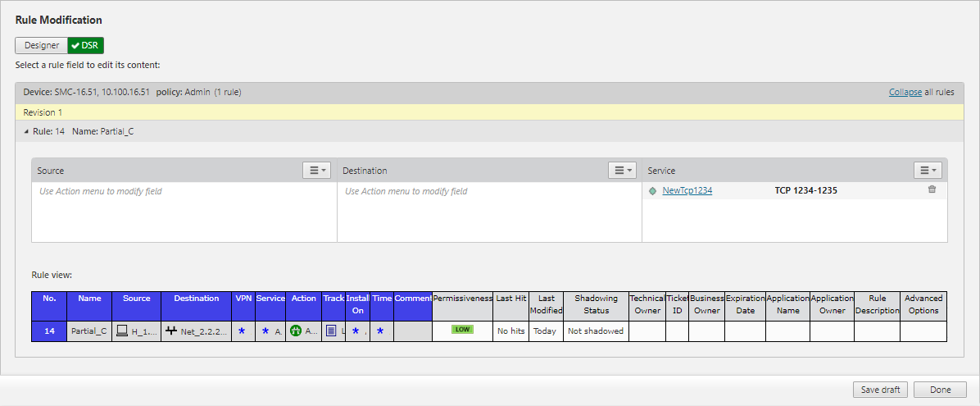The image size is (980, 406).
Task: Click the NewTcp1234 service object icon
Action: [652, 191]
